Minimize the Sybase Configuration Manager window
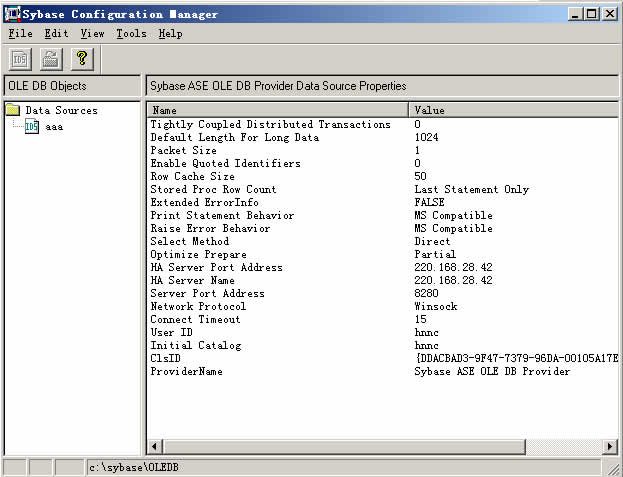623x477 pixels. point(575,14)
